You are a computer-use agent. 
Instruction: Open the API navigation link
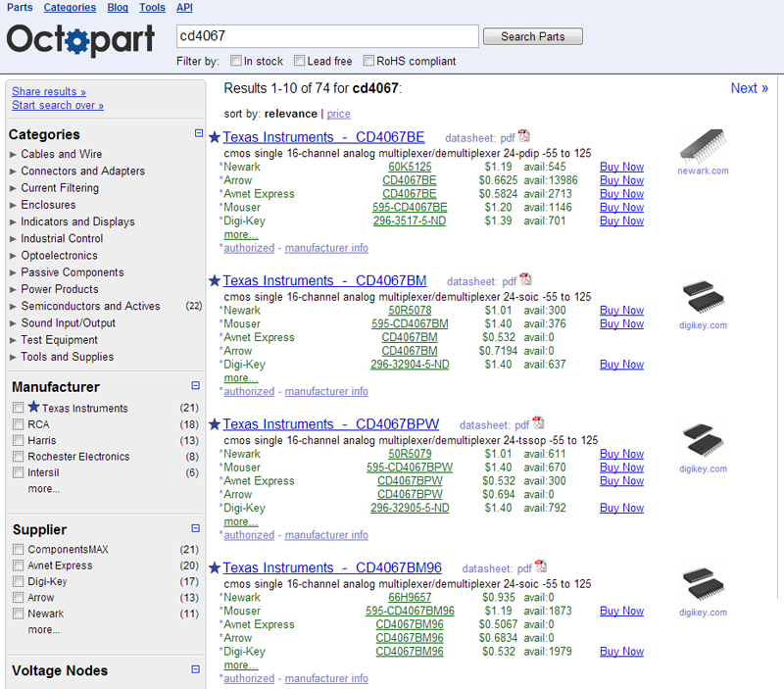click(184, 8)
